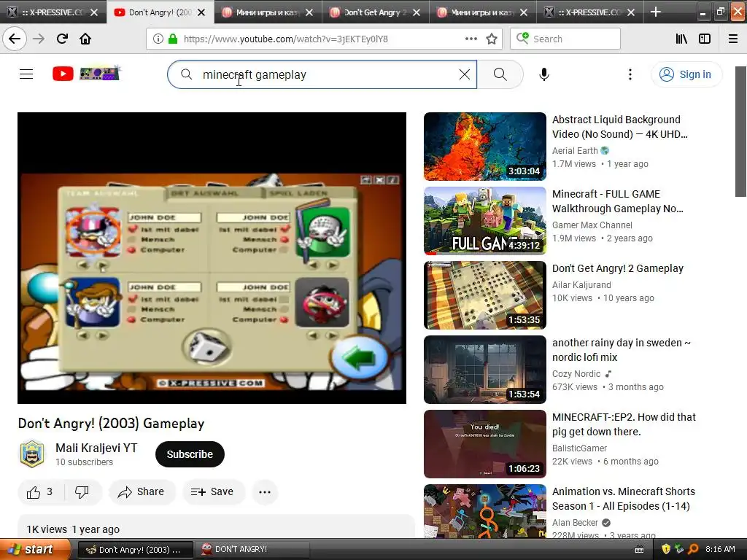This screenshot has height=560, width=747.
Task: Open more actions ellipsis under video
Action: point(265,492)
